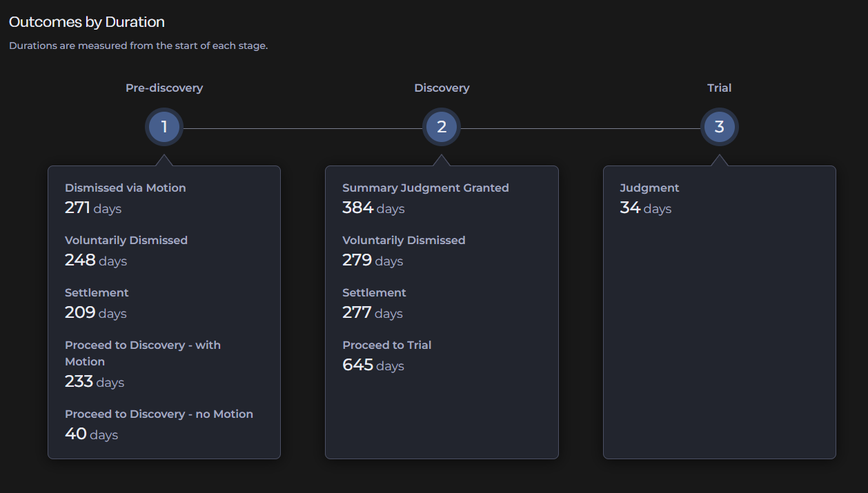Image resolution: width=868 pixels, height=493 pixels.
Task: Click the durations measurement subtitle text
Action: pyautogui.click(x=138, y=46)
